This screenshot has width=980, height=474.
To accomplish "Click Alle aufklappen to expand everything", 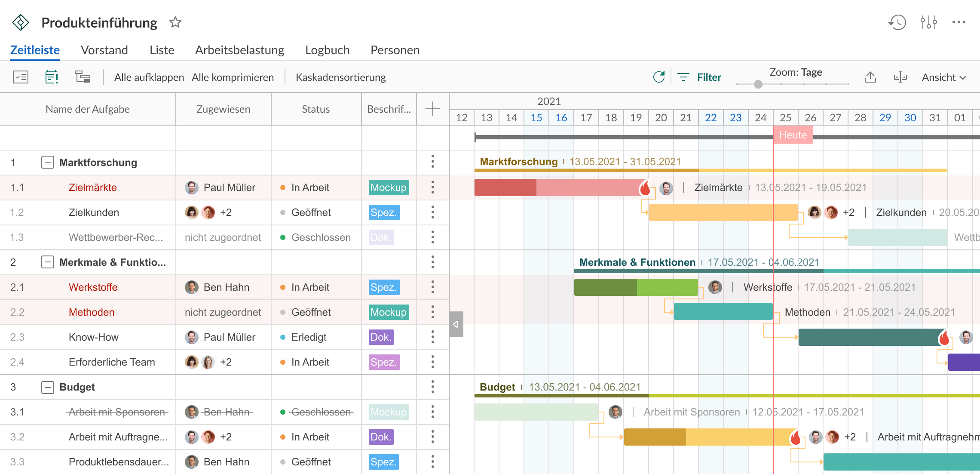I will pos(148,77).
